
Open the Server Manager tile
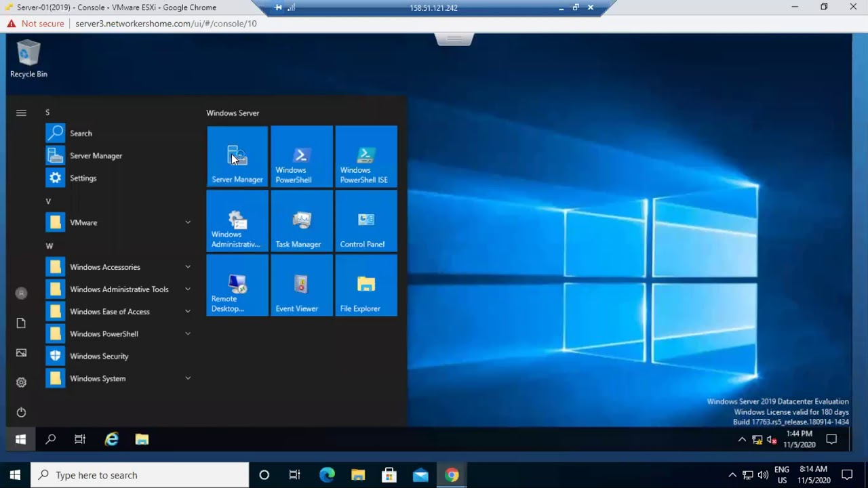pos(237,157)
